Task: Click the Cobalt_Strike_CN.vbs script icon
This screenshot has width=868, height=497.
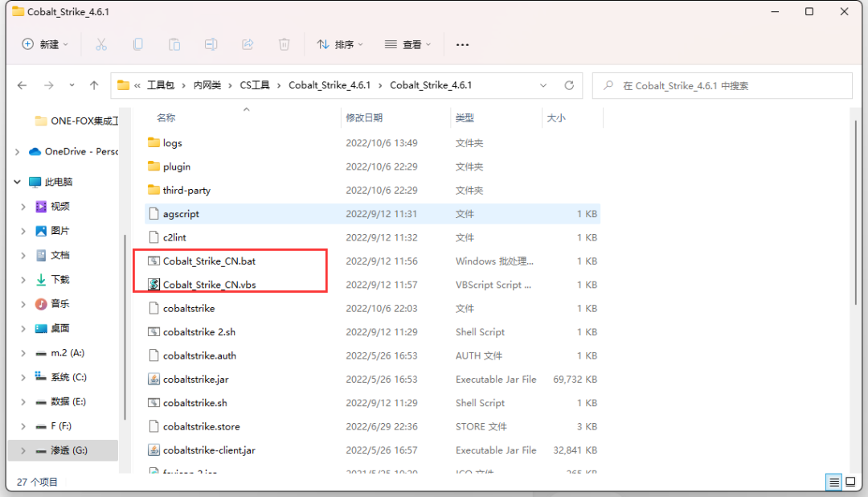Action: 154,285
